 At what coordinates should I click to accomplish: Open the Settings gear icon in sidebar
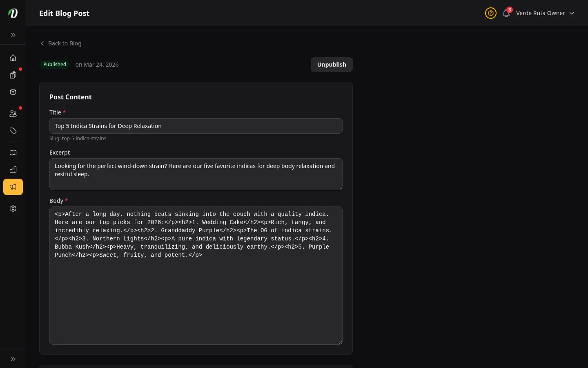[x=13, y=209]
